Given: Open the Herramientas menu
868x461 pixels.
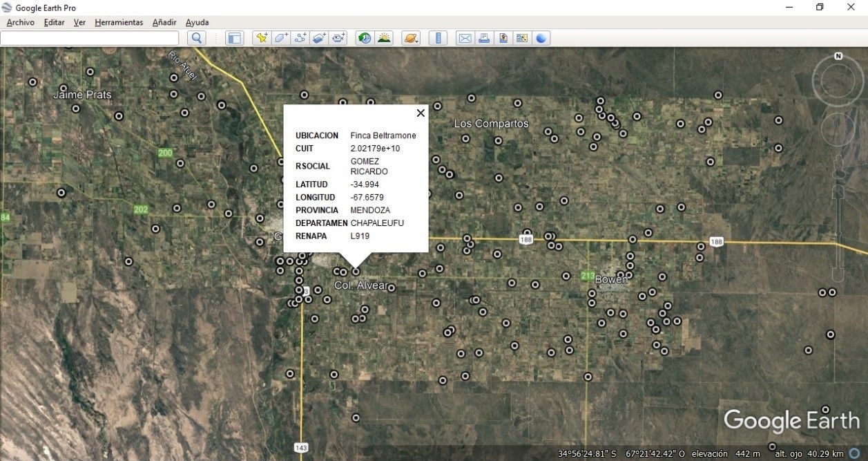Looking at the screenshot, I should (119, 22).
